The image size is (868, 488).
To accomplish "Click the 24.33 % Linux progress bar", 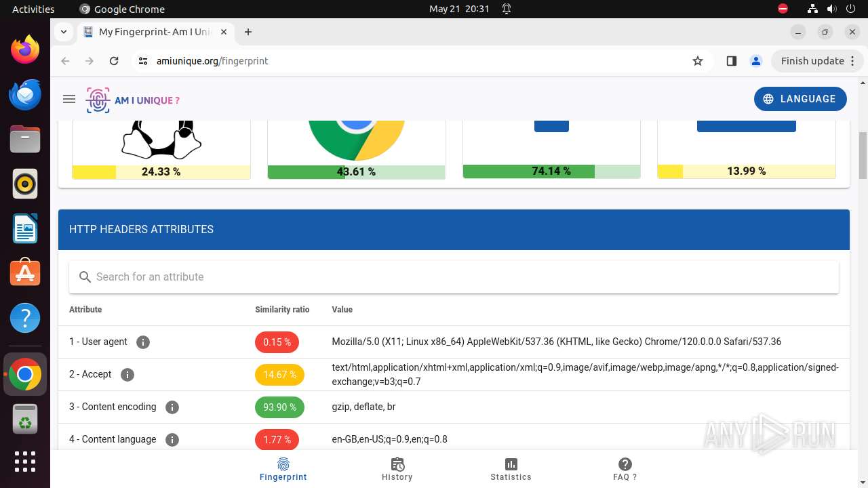I will click(x=161, y=172).
